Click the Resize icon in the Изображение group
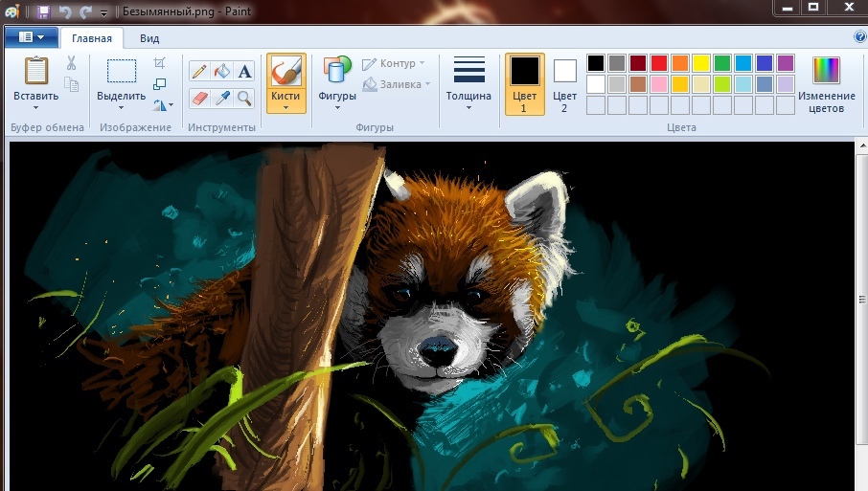 click(159, 83)
